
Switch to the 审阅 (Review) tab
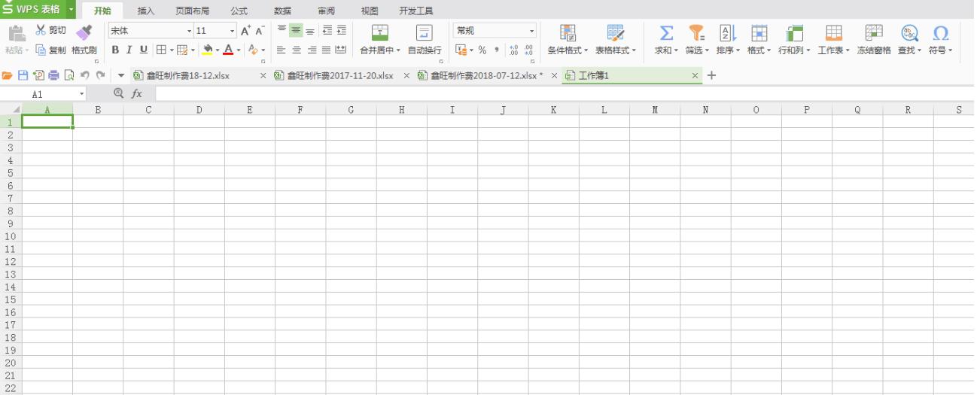(x=327, y=11)
